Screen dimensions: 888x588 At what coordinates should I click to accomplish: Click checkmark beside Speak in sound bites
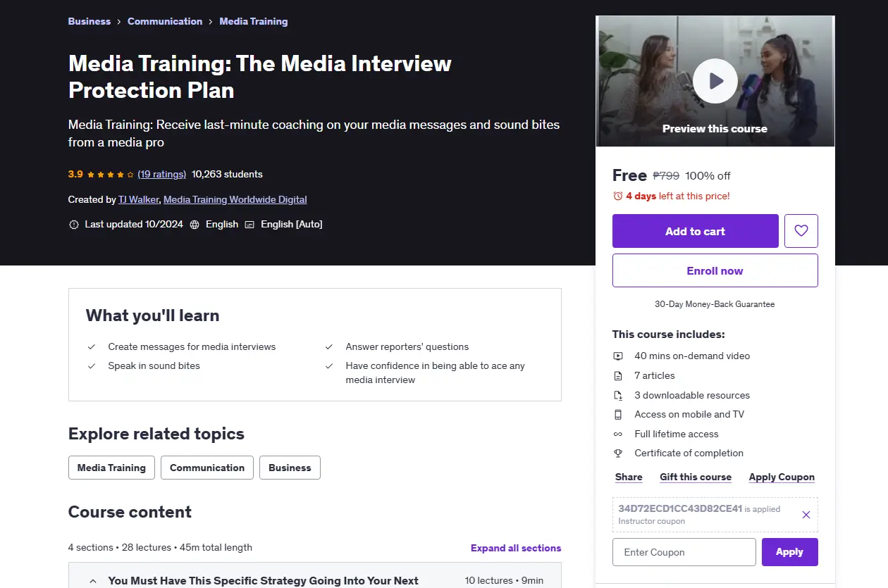point(92,366)
